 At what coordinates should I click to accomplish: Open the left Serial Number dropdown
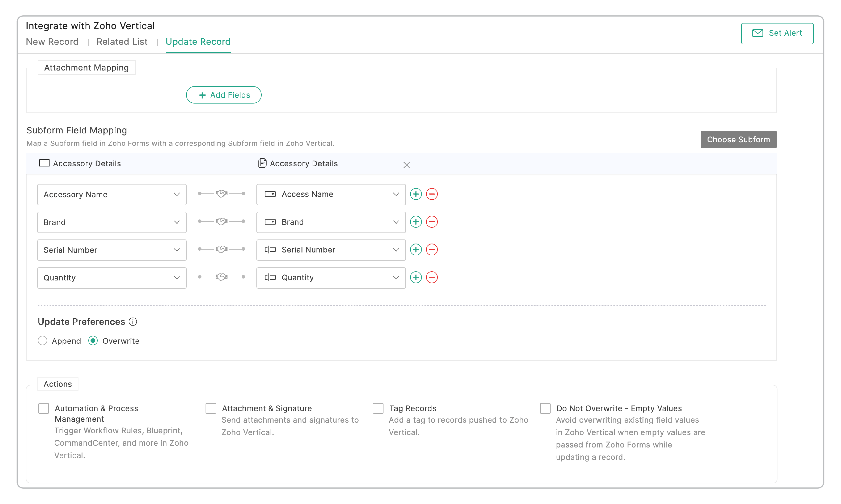point(112,250)
